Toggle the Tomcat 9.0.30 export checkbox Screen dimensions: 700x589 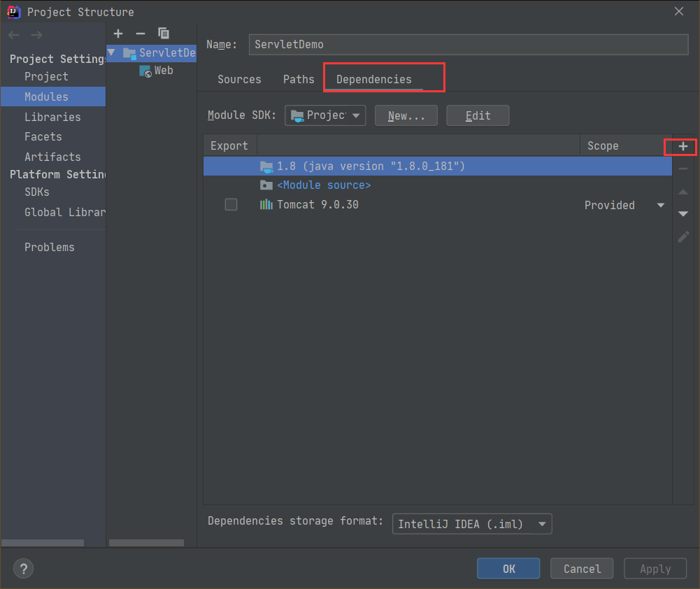[231, 204]
